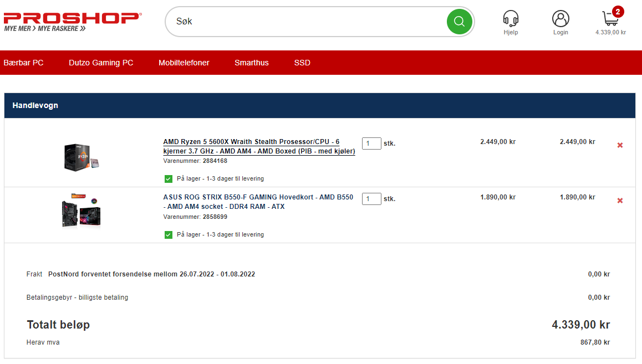Click the Login label
The image size is (642, 364).
click(561, 32)
